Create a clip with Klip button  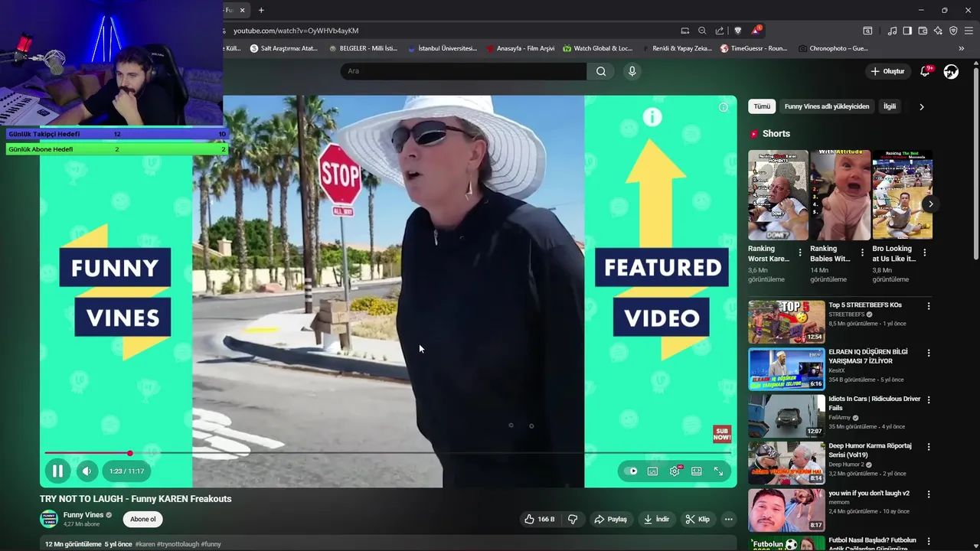click(697, 519)
